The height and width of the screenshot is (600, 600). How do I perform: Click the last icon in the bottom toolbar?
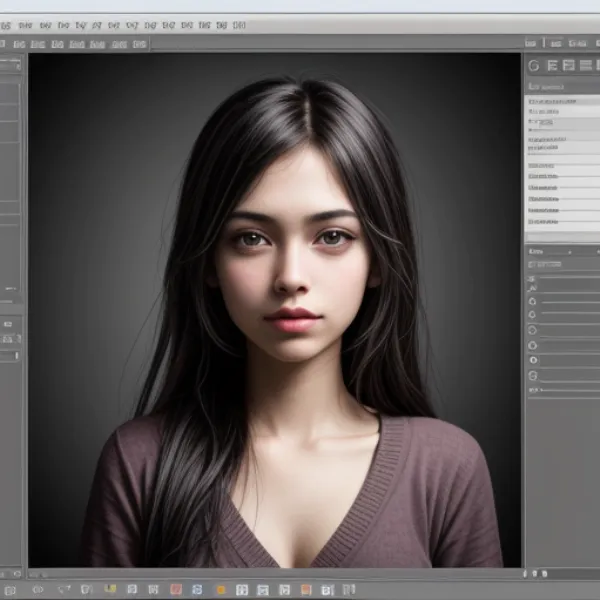pyautogui.click(x=349, y=589)
